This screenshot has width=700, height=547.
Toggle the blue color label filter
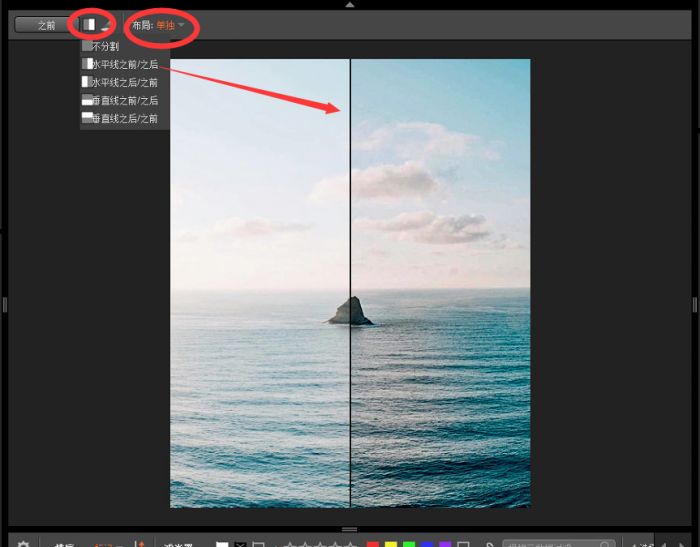(427, 544)
